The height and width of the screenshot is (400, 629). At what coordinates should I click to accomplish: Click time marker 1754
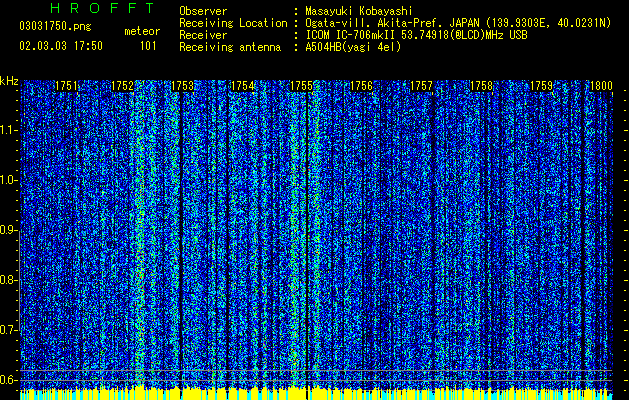coord(242,86)
